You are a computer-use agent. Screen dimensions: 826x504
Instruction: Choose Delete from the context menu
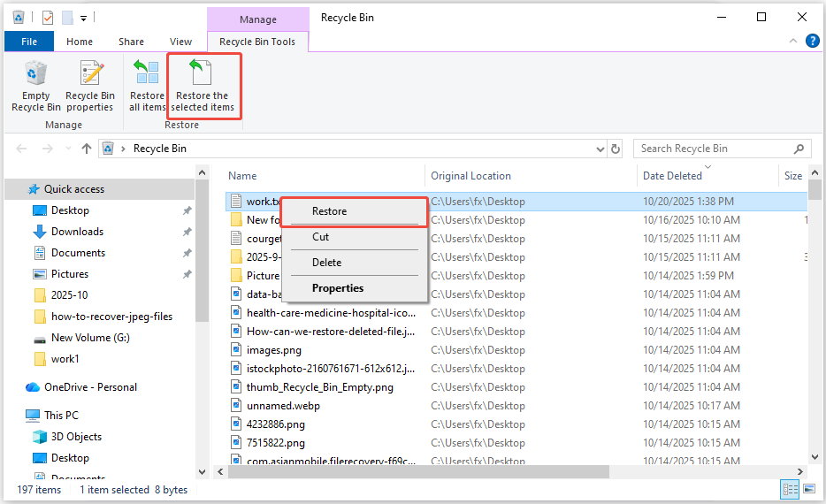326,263
